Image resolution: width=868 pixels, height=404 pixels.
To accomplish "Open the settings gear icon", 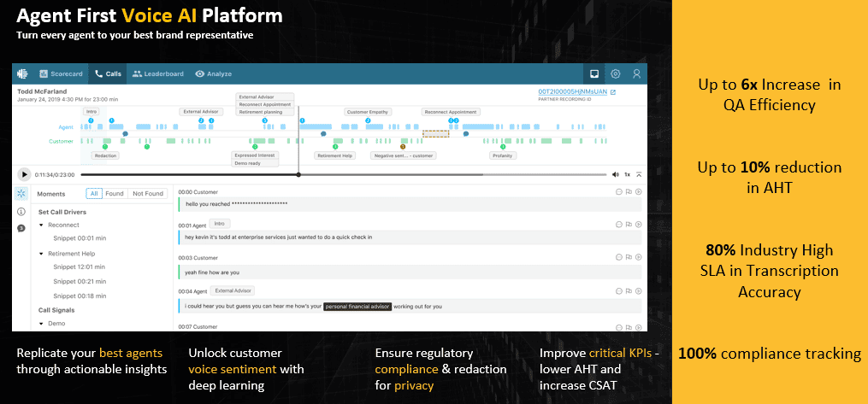I will (x=615, y=74).
